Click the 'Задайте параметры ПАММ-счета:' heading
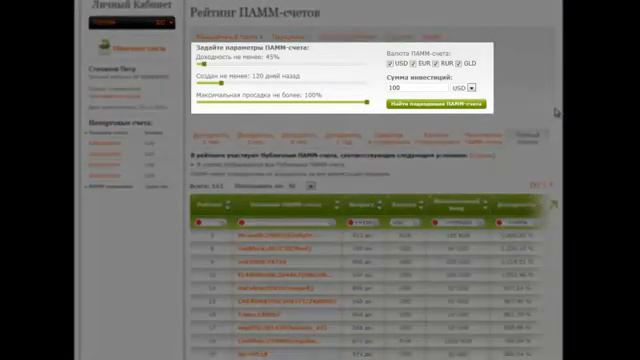The height and width of the screenshot is (360, 640). pyautogui.click(x=252, y=48)
